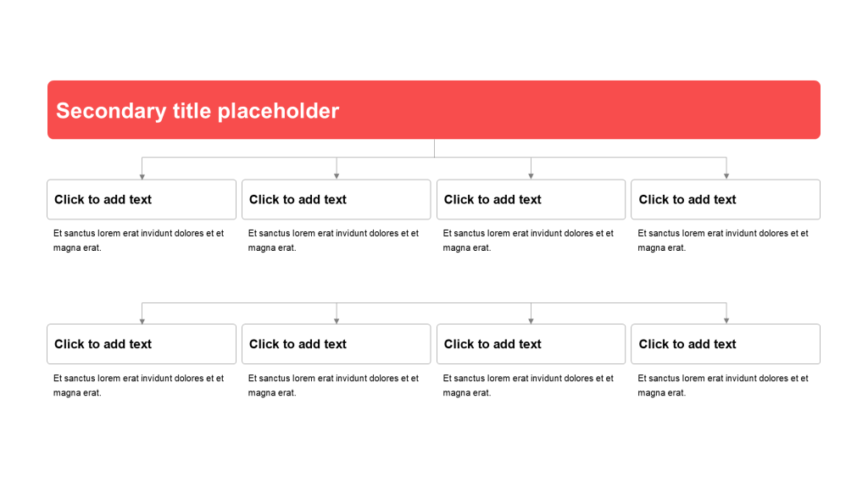Screen dimensions: 868x488
Task: Select the lorem description under the top row's fourth box
Action: (723, 241)
